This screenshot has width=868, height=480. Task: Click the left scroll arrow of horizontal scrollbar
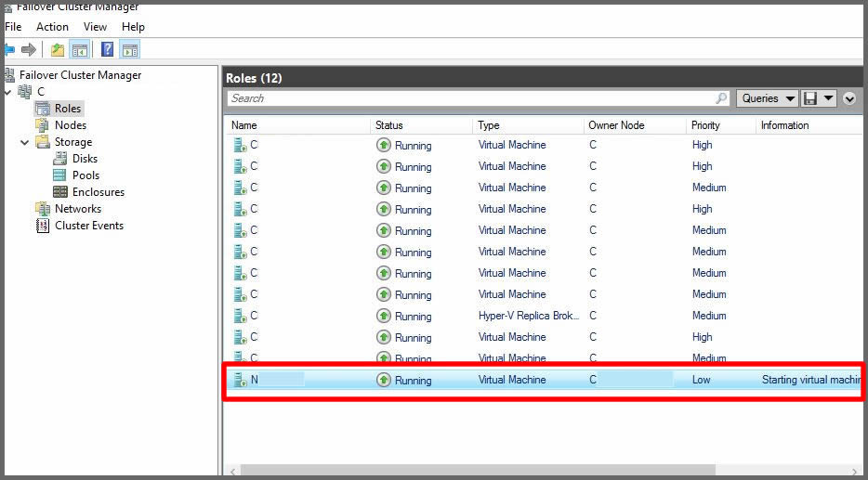pyautogui.click(x=233, y=471)
